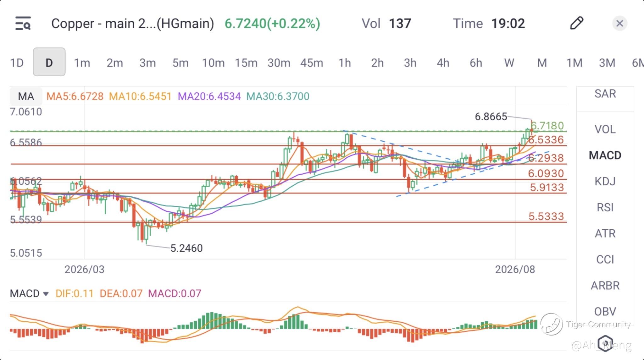Select VOL indicator in side list
Screen dimensions: 644x360
[605, 129]
